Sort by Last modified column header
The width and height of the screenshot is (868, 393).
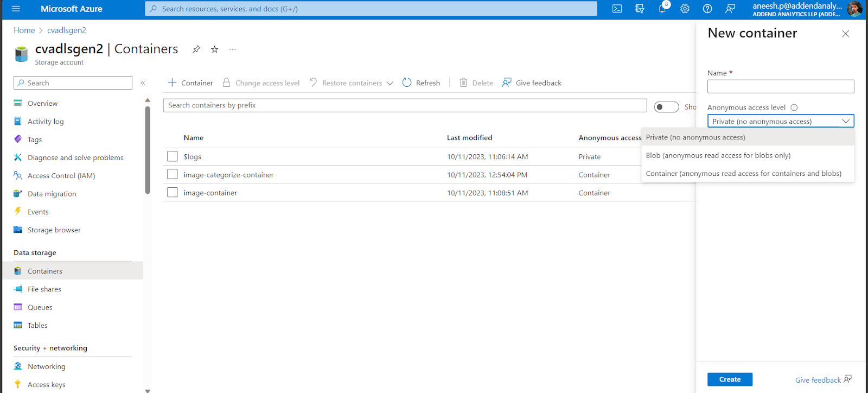[469, 138]
